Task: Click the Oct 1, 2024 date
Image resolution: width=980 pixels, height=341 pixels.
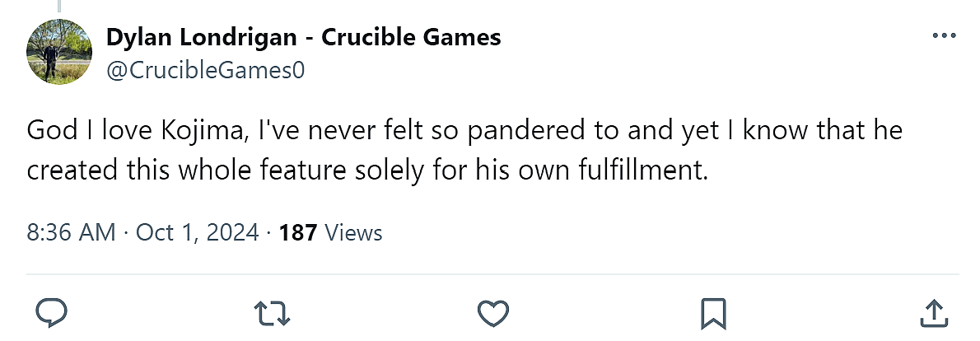Action: 198,233
